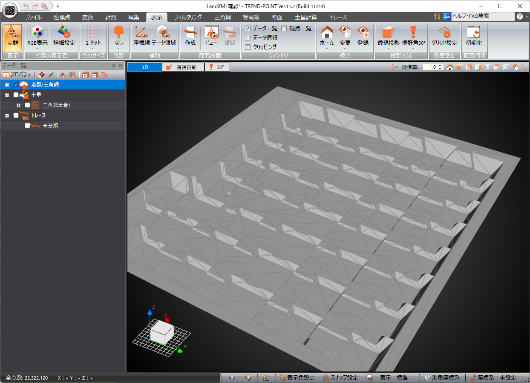Collapse the 点群/三角網 tree node
This screenshot has width=530, height=383.
point(7,85)
